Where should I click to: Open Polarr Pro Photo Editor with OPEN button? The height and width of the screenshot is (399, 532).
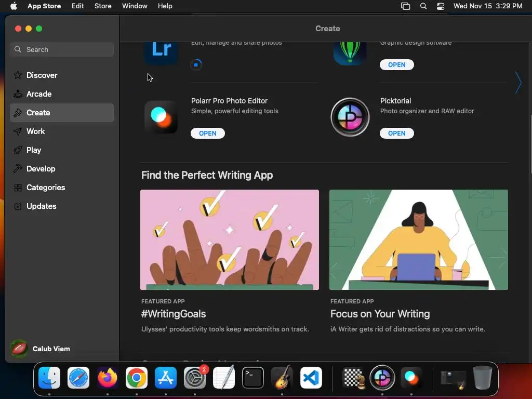click(x=208, y=134)
